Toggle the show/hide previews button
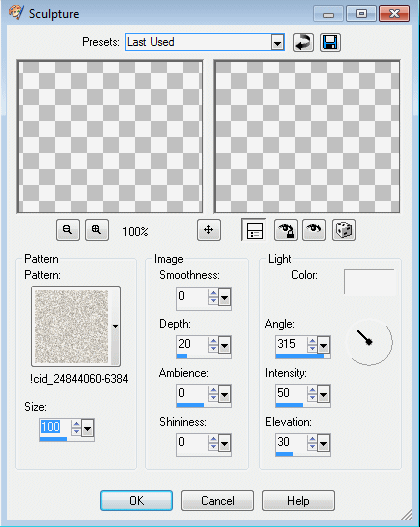Viewport: 420px width, 527px height. point(254,230)
